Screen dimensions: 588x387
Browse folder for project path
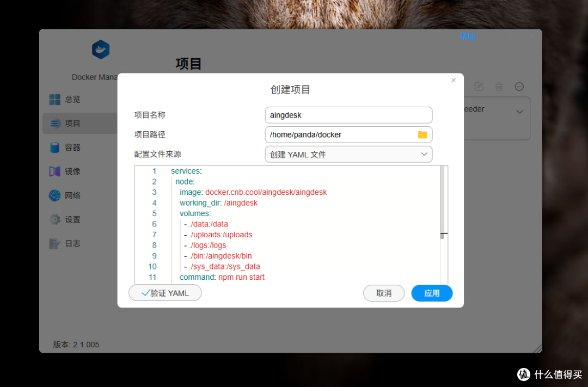coord(422,134)
